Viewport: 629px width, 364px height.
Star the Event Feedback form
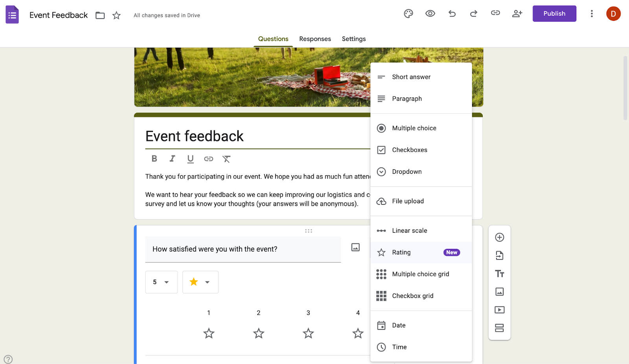(116, 15)
